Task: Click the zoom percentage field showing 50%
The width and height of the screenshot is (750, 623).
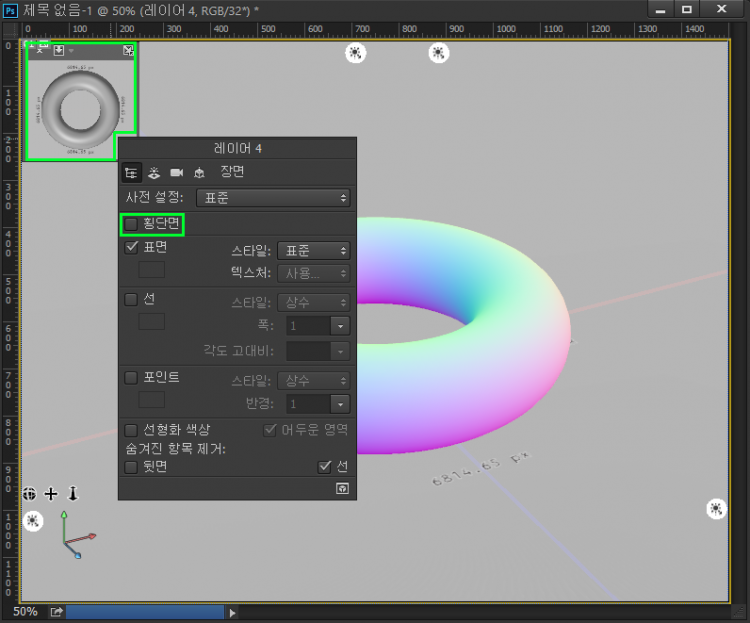Action: [26, 612]
